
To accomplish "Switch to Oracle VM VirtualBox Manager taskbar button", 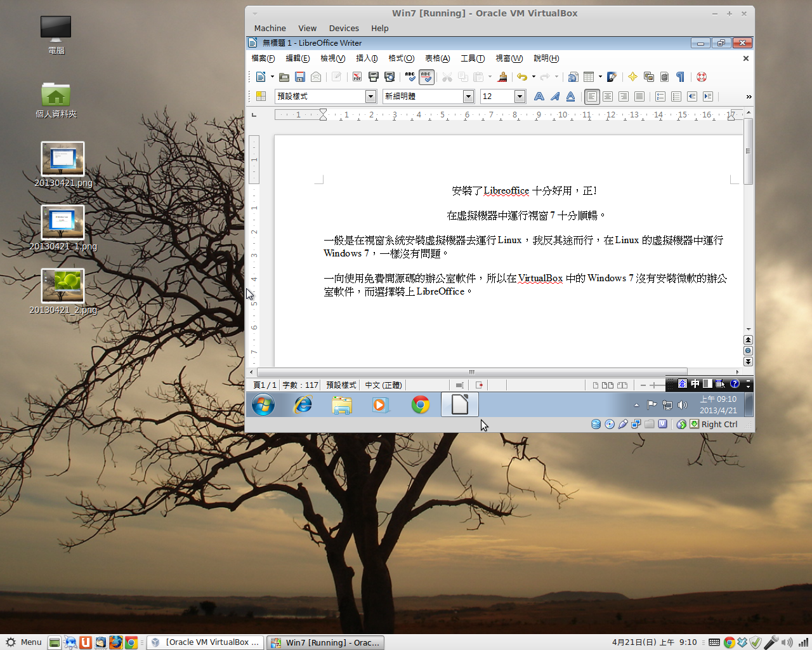I will click(x=206, y=642).
